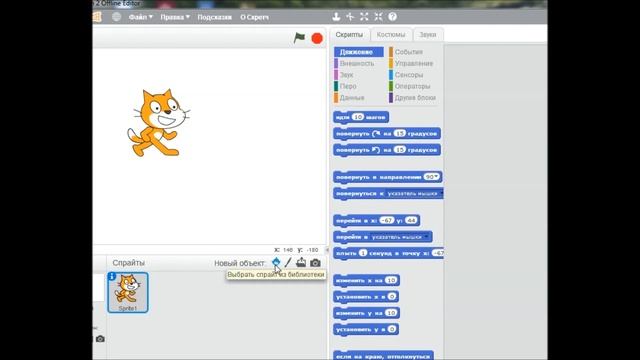Switch to the Костюмы tab
The width and height of the screenshot is (640, 360).
(391, 35)
